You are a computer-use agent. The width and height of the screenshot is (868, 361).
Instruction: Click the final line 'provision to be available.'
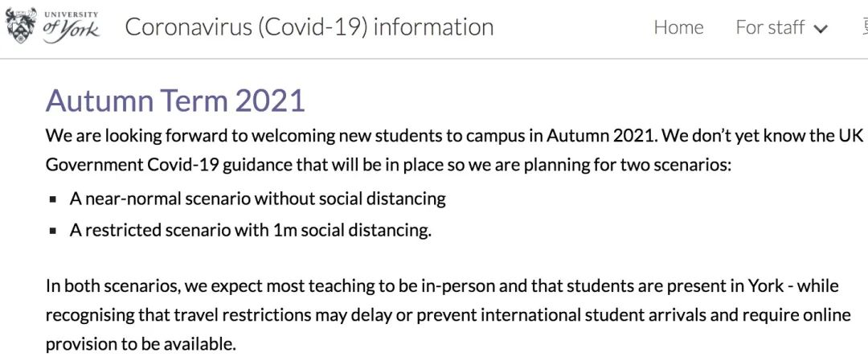point(141,344)
